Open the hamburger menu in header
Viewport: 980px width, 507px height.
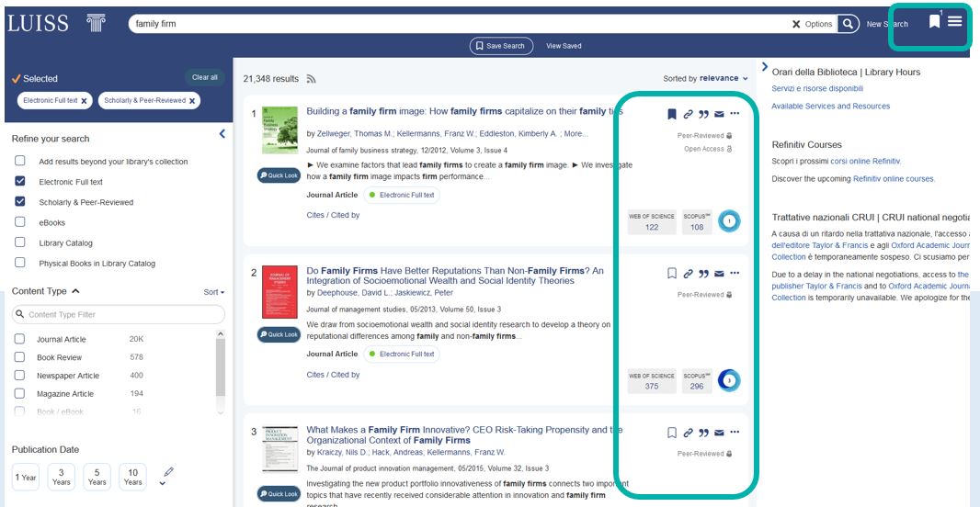point(955,21)
